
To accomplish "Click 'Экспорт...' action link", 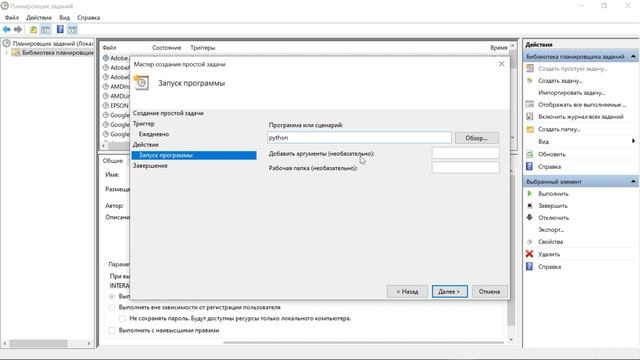I will tap(551, 230).
